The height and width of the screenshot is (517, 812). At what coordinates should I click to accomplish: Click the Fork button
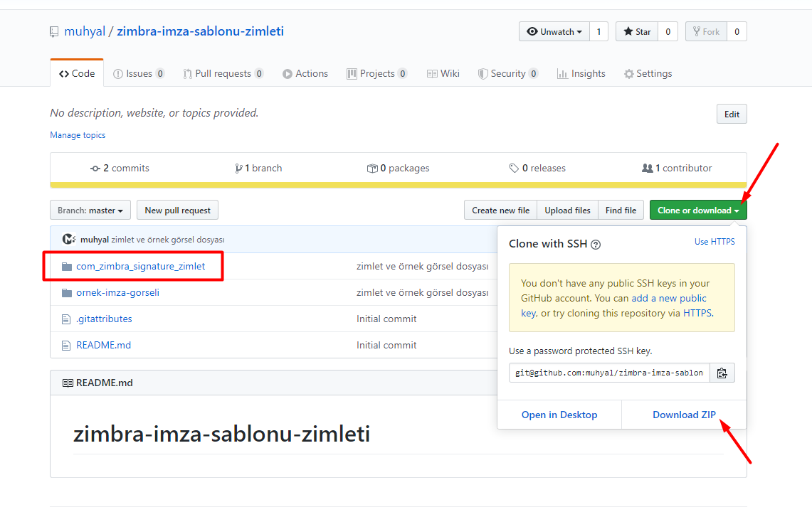707,31
